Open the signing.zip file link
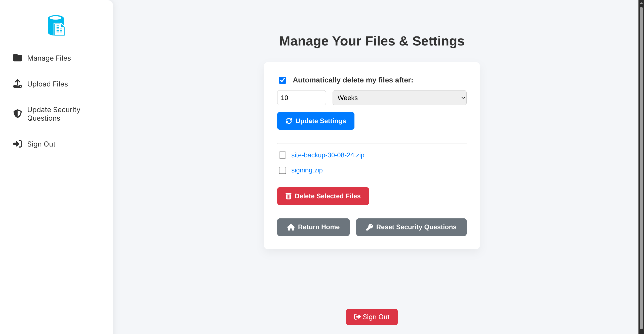644x334 pixels. 307,170
